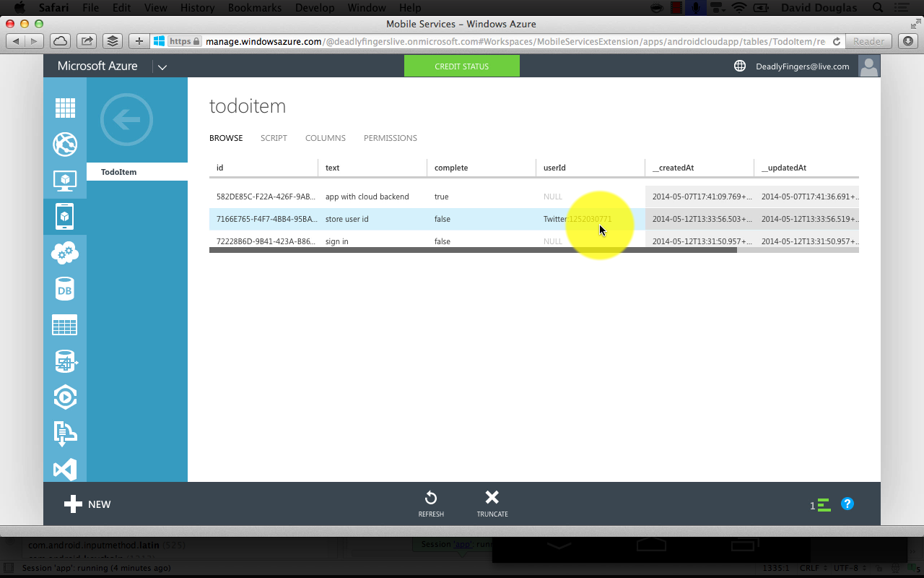Click Safari add bookmark plus icon
This screenshot has height=578, width=924.
pyautogui.click(x=139, y=41)
